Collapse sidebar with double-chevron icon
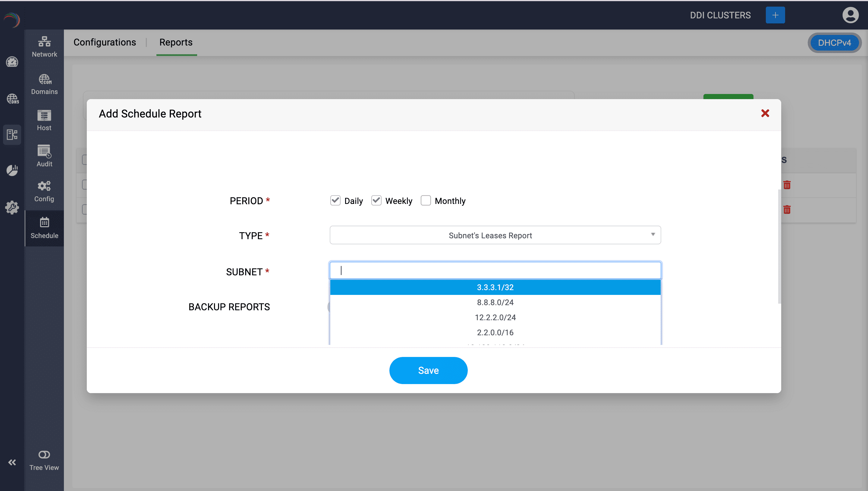 12,462
